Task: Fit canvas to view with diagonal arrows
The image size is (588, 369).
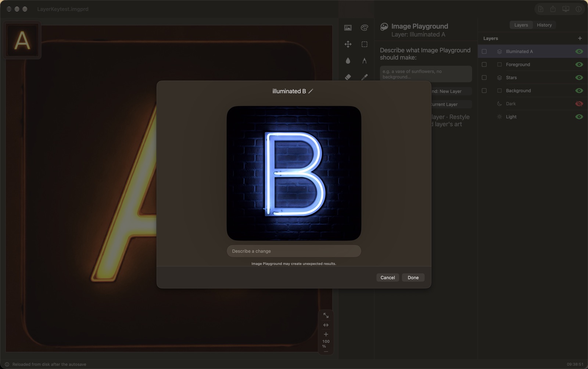Action: (326, 315)
